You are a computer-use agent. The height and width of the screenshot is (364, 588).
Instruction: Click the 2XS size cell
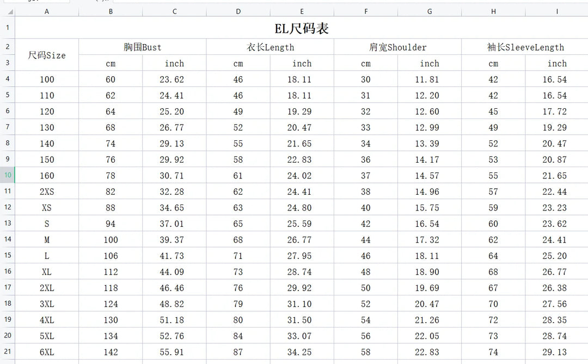click(x=47, y=192)
